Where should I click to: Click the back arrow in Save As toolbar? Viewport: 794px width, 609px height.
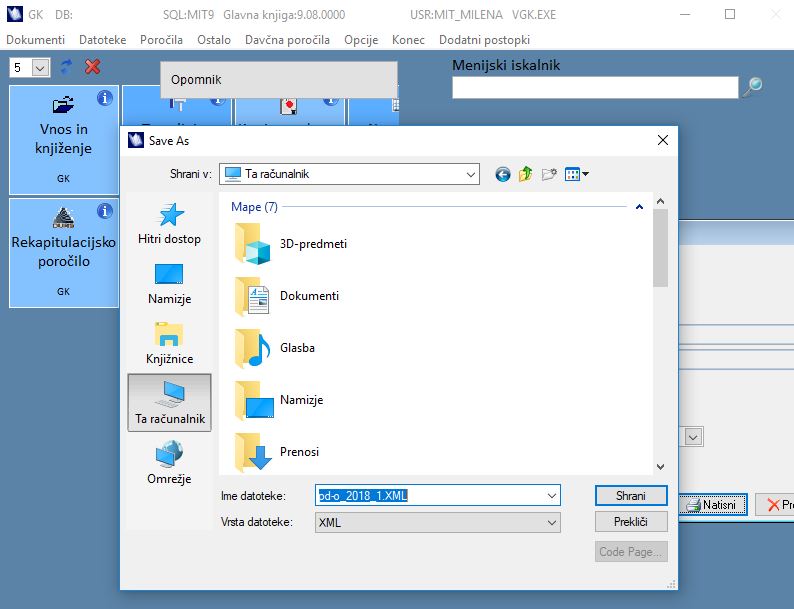click(x=502, y=175)
